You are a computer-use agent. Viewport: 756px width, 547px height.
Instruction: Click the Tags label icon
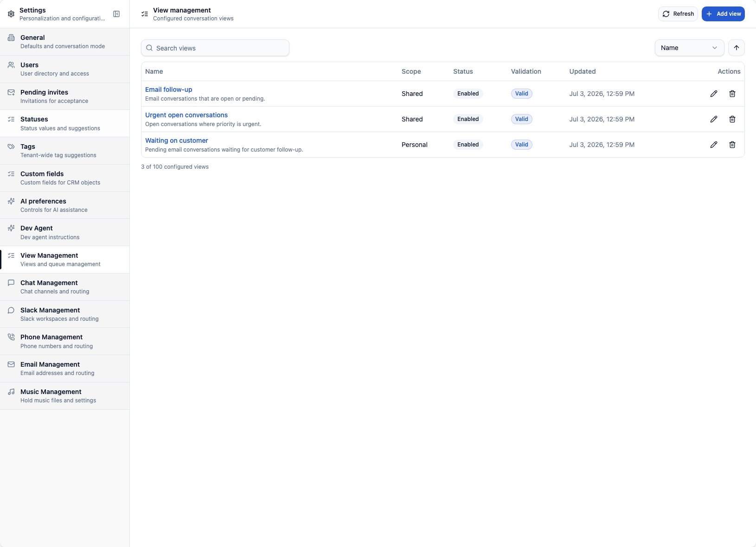point(11,146)
